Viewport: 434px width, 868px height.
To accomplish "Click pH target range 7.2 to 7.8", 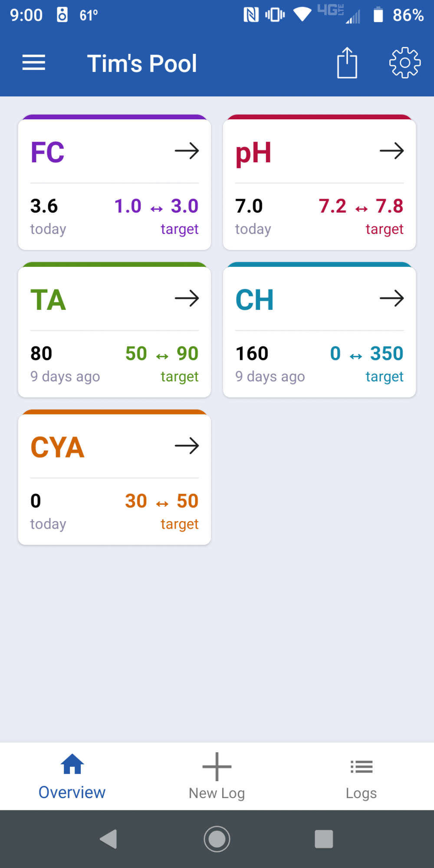I will (361, 206).
